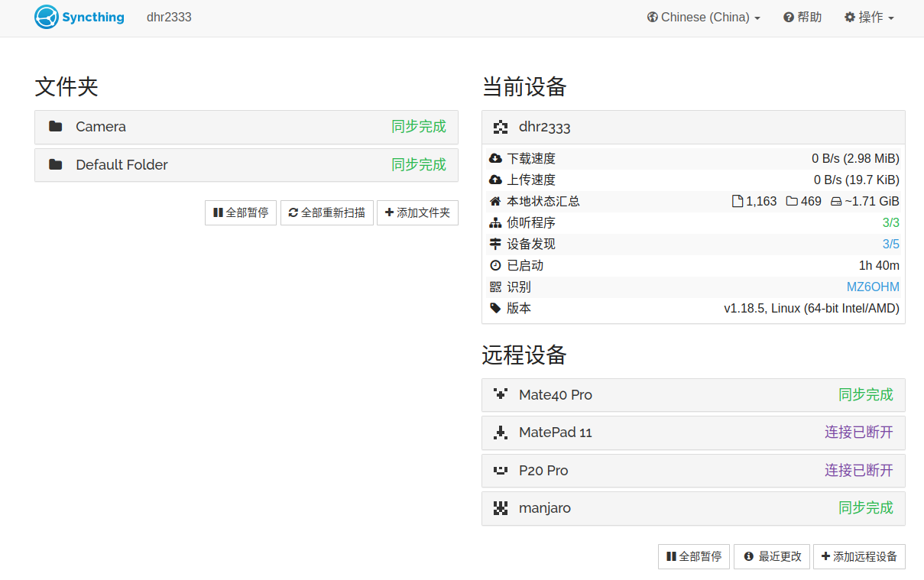
Task: Click 全部重新扫描 rescan all button
Action: click(327, 213)
